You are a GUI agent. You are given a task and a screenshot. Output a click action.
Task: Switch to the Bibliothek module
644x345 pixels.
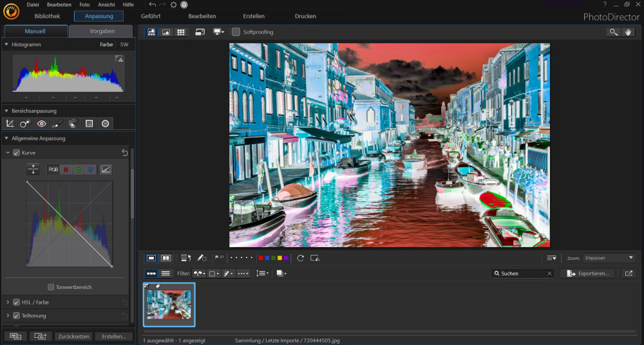coord(47,16)
